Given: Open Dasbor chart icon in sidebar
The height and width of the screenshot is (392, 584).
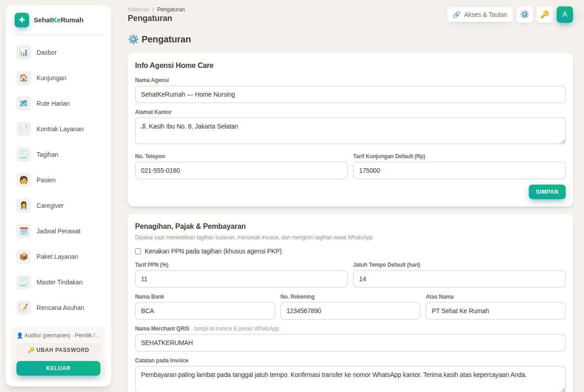Looking at the screenshot, I should [24, 52].
